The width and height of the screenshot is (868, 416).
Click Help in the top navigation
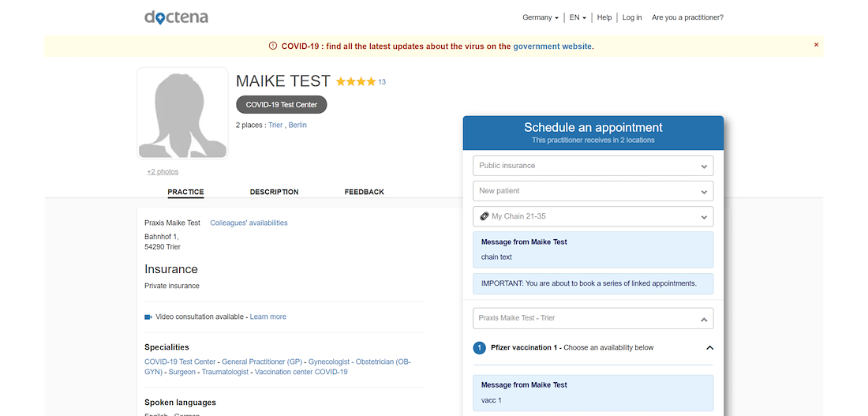[x=604, y=17]
